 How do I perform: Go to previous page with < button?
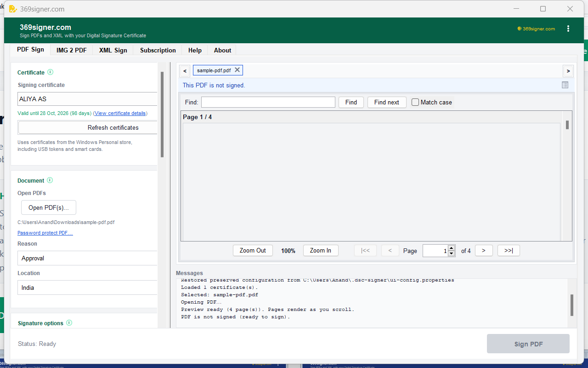pyautogui.click(x=390, y=250)
